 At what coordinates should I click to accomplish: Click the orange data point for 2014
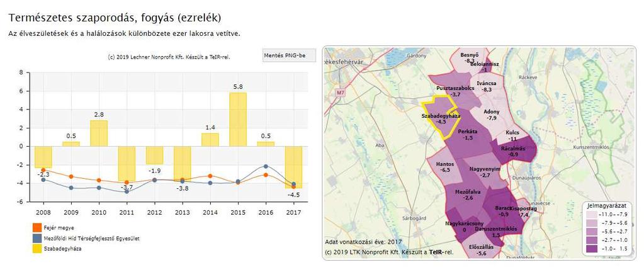(x=210, y=176)
